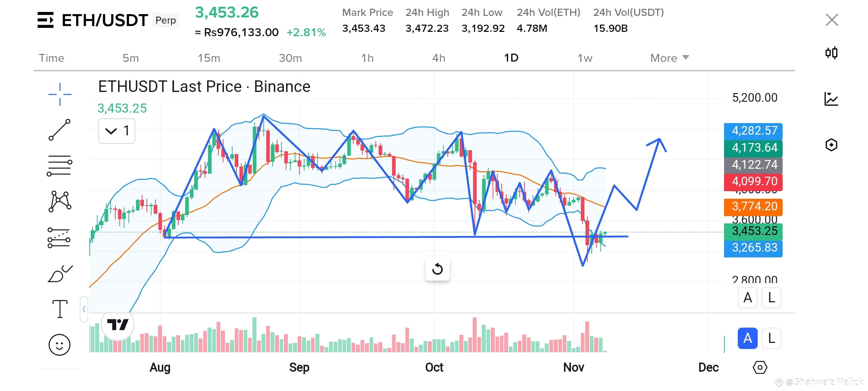
Task: Select the brush drawing tool
Action: click(60, 274)
